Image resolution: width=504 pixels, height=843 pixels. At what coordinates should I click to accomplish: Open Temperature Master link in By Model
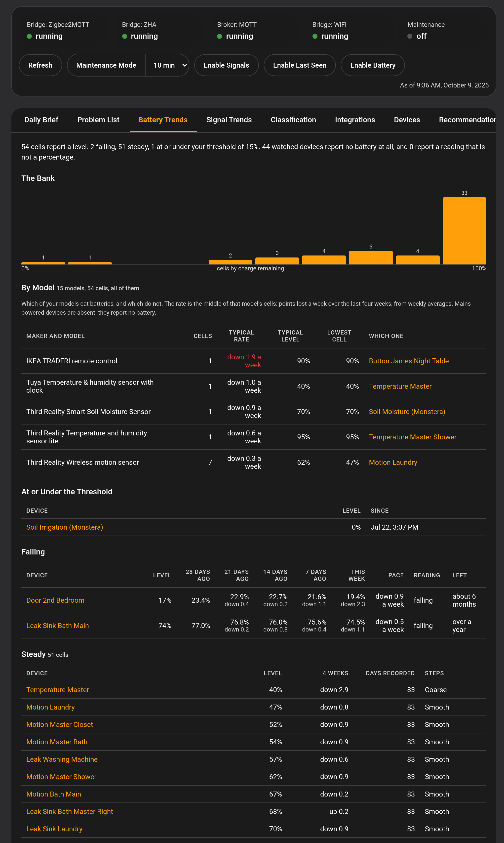coord(400,386)
